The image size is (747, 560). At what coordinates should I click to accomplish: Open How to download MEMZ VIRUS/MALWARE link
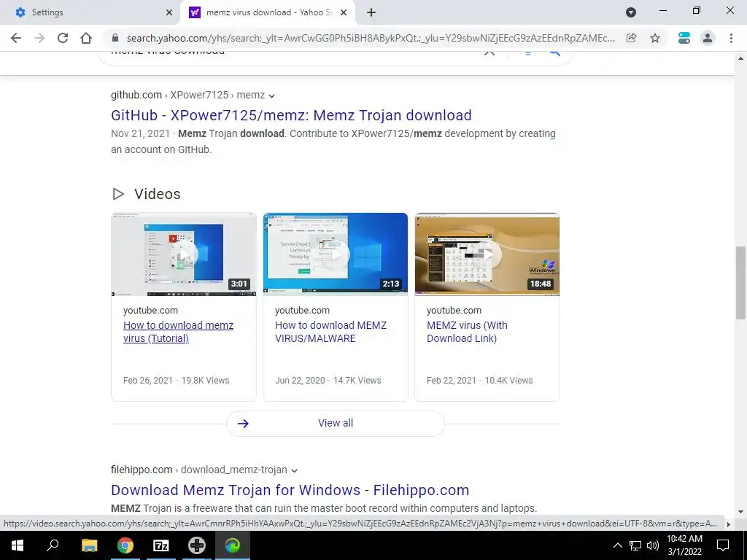coord(330,332)
